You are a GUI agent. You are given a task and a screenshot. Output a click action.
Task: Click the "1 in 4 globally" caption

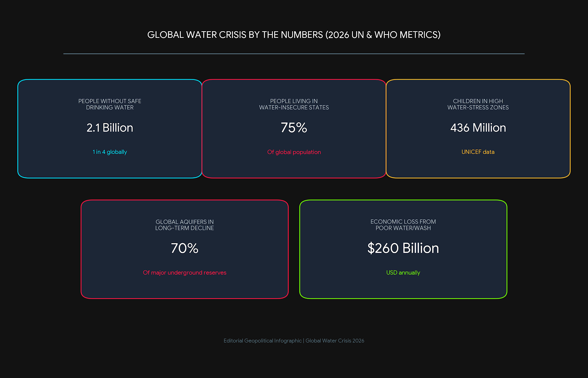click(110, 152)
